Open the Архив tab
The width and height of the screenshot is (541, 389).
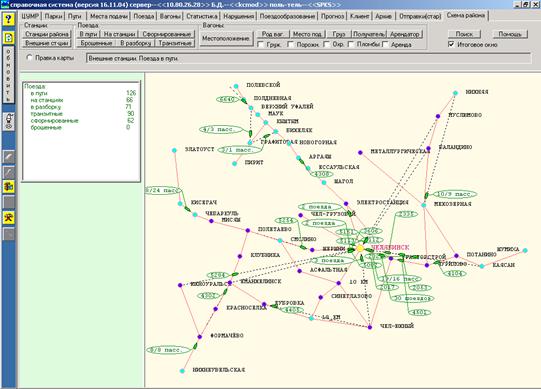[383, 16]
